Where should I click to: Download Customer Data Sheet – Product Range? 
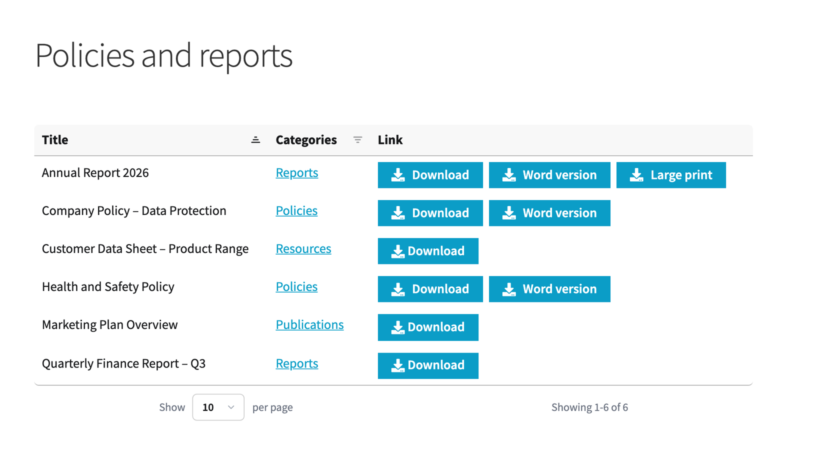coord(428,251)
